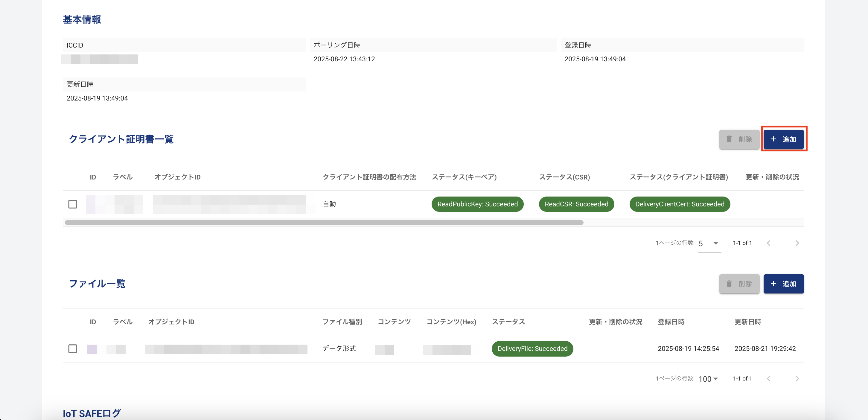Click the DeliveryFile: Succeeded status badge
868x420 pixels.
point(532,349)
